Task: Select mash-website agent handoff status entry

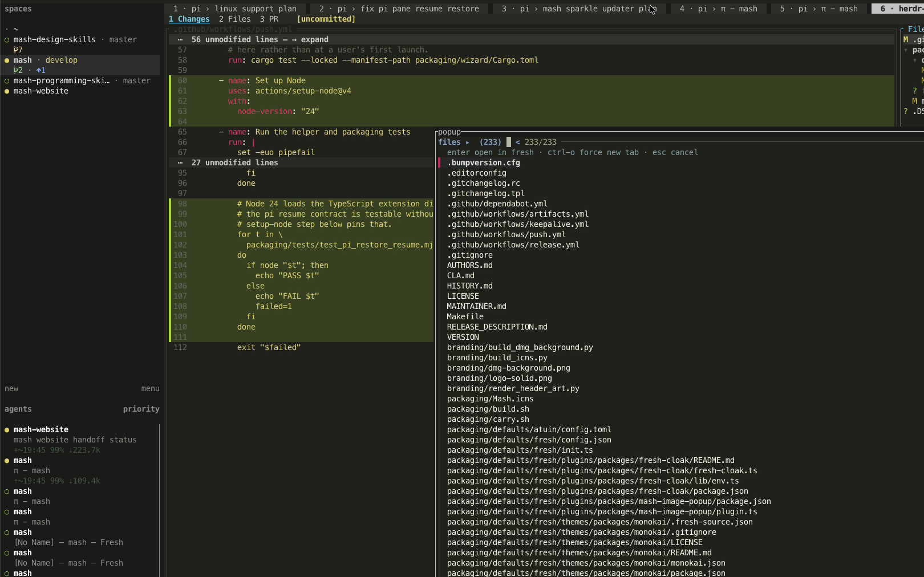Action: [80, 440]
